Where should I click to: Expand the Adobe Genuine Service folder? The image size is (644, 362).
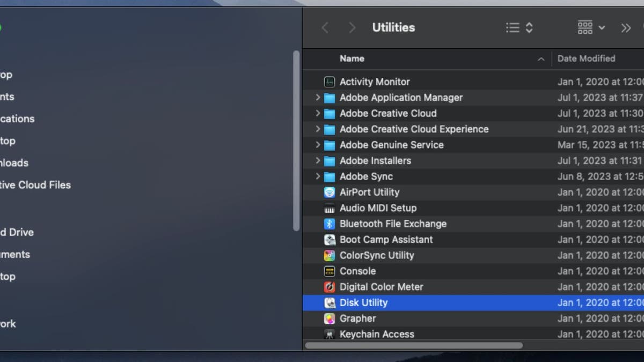pyautogui.click(x=317, y=145)
